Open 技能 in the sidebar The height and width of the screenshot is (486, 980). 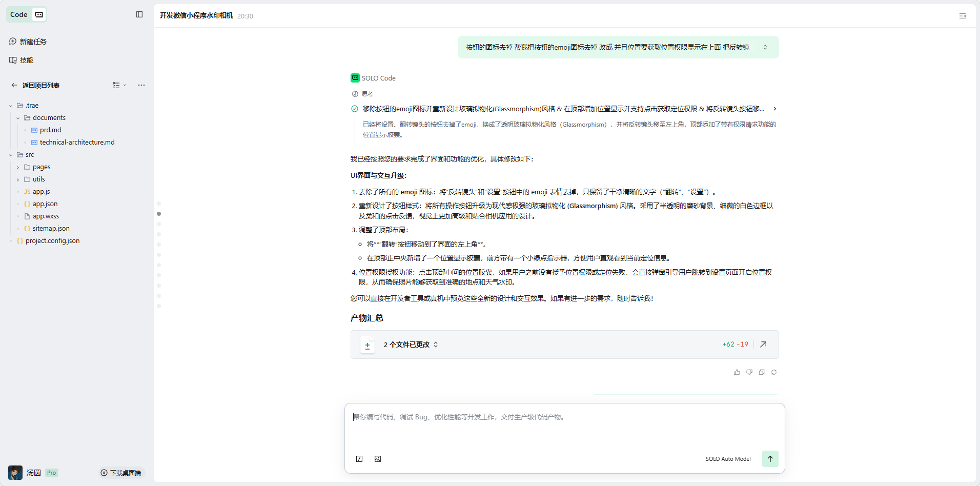26,60
